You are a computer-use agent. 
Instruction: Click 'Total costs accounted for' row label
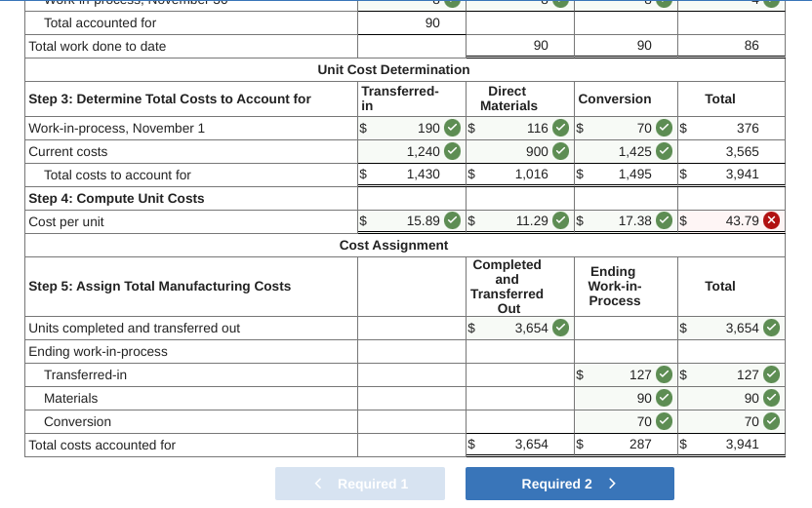(x=102, y=445)
